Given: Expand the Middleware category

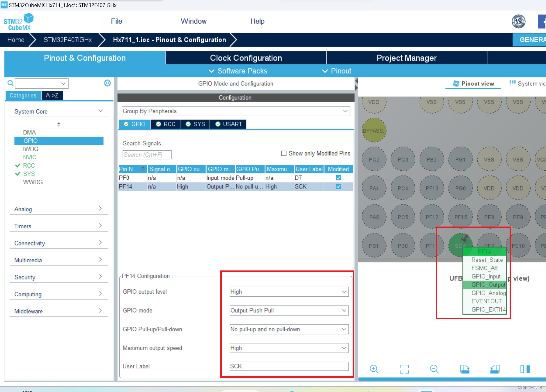Looking at the screenshot, I should [x=59, y=311].
